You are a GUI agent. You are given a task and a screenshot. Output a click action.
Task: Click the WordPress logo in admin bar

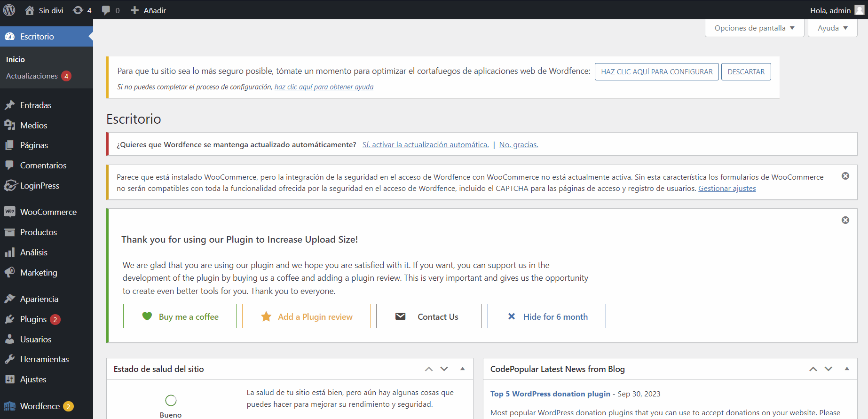pyautogui.click(x=9, y=10)
